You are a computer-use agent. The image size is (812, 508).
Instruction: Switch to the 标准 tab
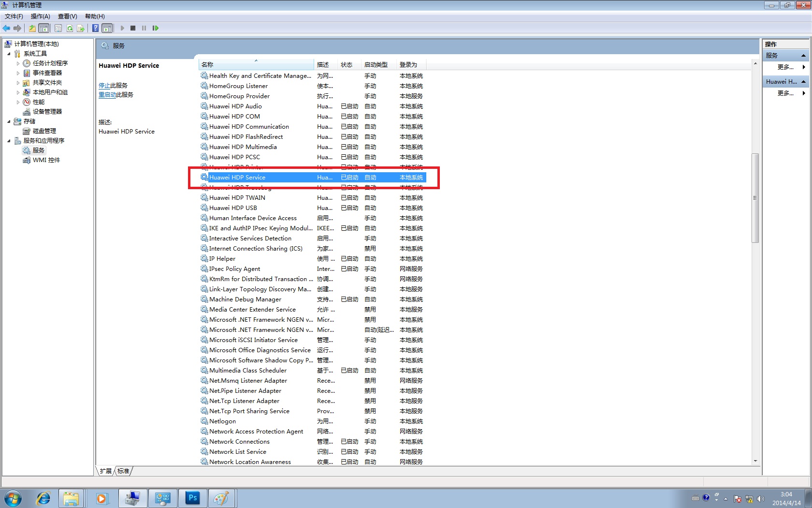(123, 471)
